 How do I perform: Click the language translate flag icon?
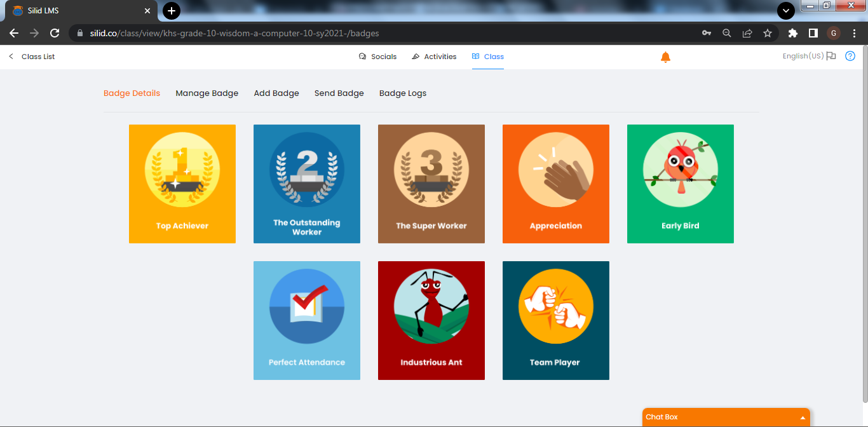tap(831, 56)
